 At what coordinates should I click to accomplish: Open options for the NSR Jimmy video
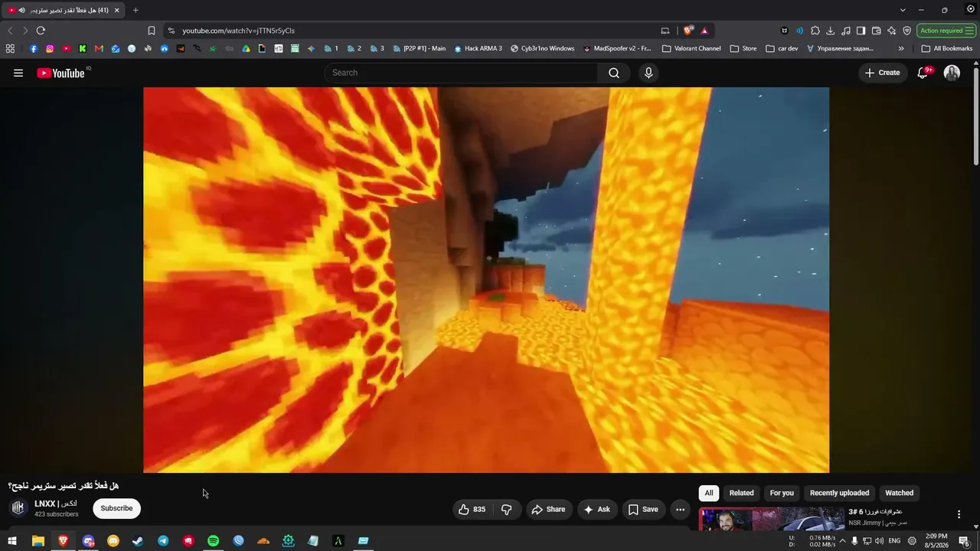tap(959, 514)
